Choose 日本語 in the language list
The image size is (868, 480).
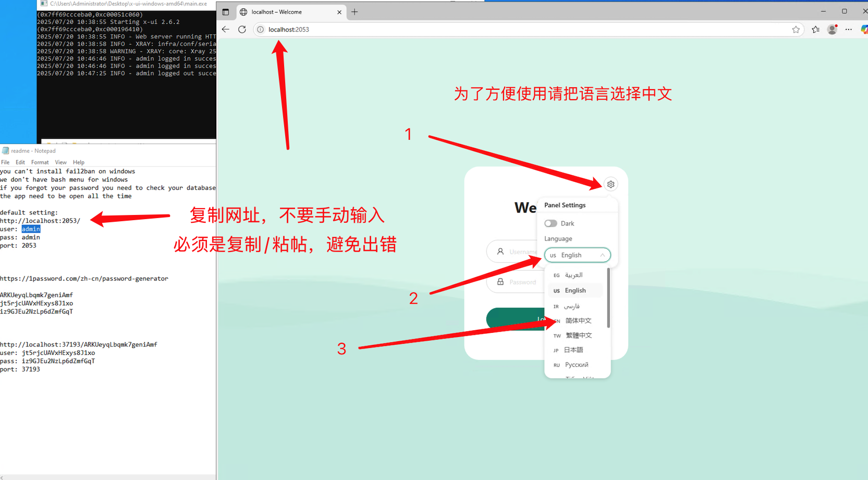click(x=573, y=350)
